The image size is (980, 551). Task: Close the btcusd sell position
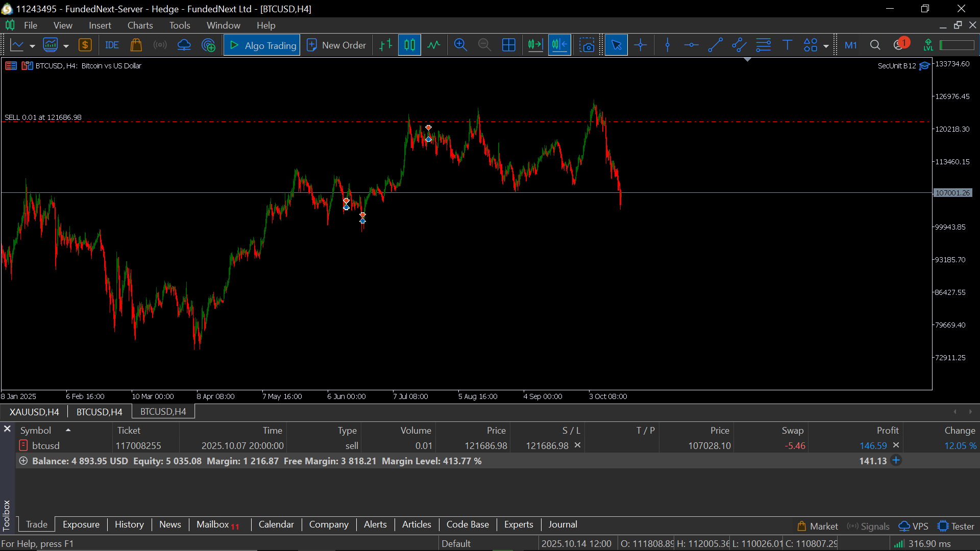click(896, 445)
